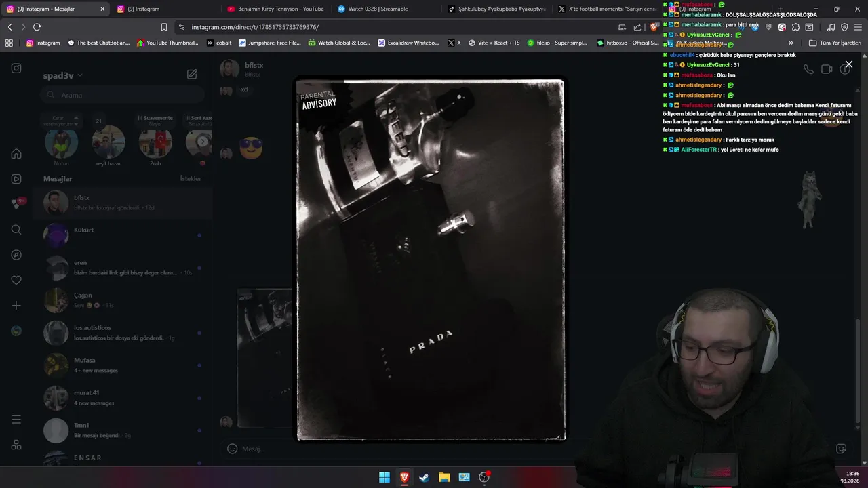Open the More hamburger menu in sidebar

16,420
